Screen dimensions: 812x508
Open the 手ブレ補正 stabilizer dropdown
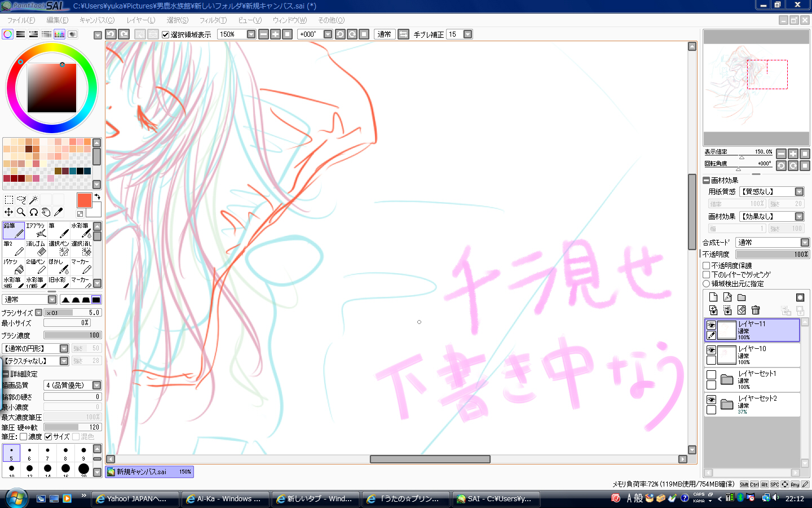pos(467,34)
